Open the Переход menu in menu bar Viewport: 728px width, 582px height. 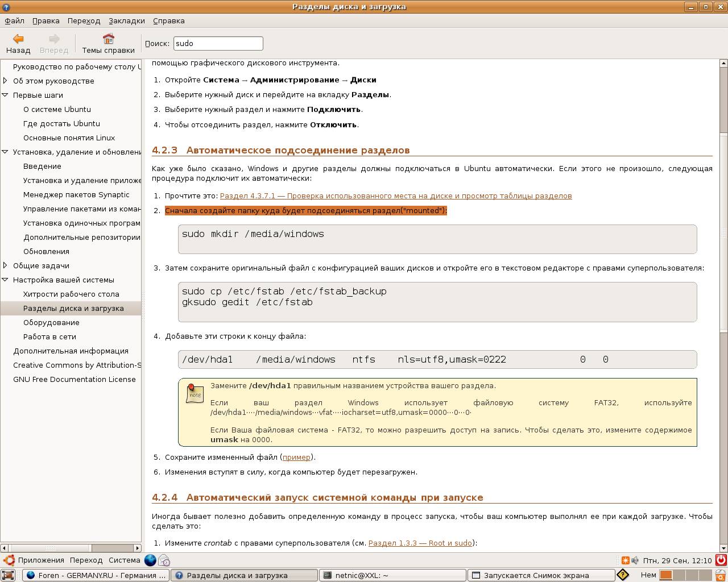(84, 20)
